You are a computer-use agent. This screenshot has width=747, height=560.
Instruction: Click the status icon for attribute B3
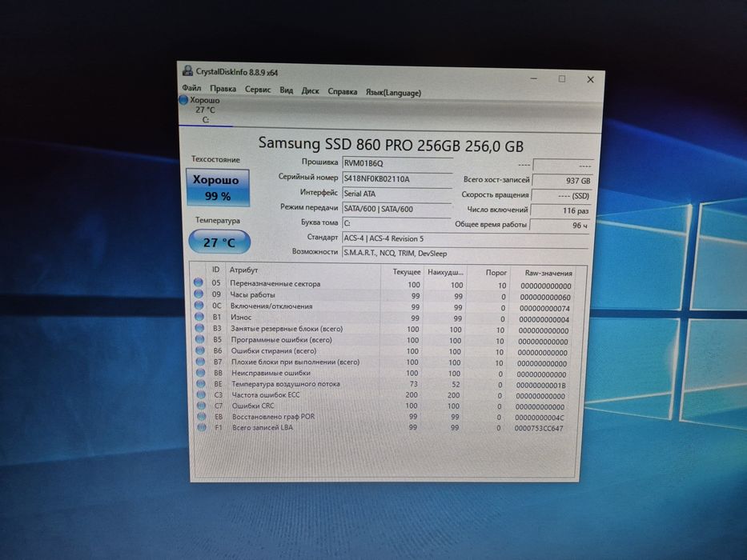[x=199, y=328]
